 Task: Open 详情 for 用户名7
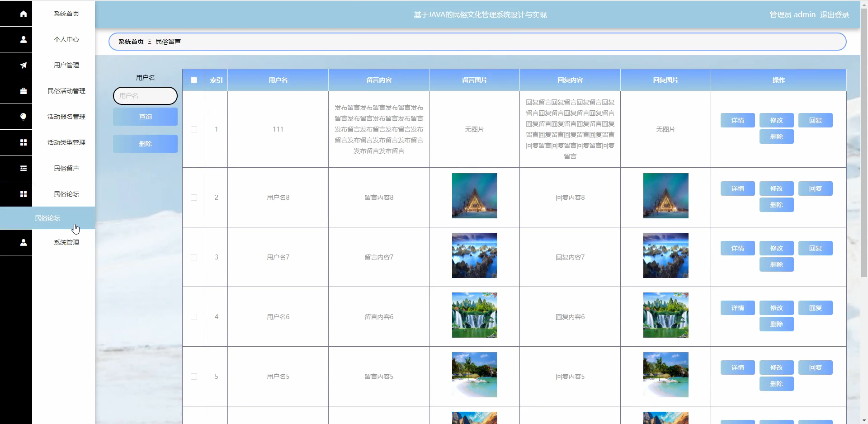tap(738, 248)
